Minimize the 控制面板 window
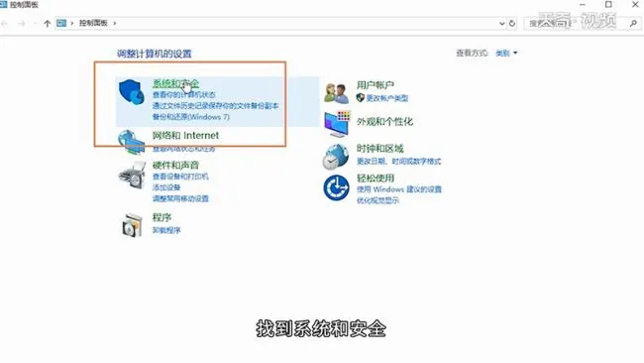 pos(583,5)
